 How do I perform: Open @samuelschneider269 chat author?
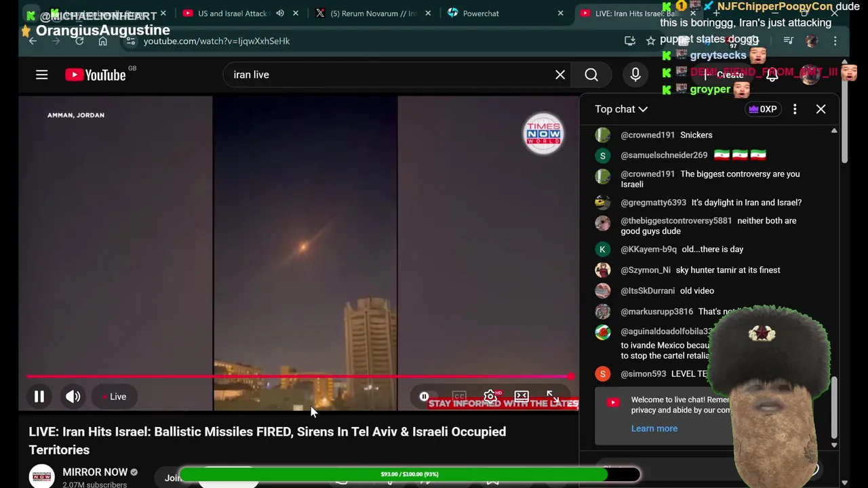click(664, 155)
